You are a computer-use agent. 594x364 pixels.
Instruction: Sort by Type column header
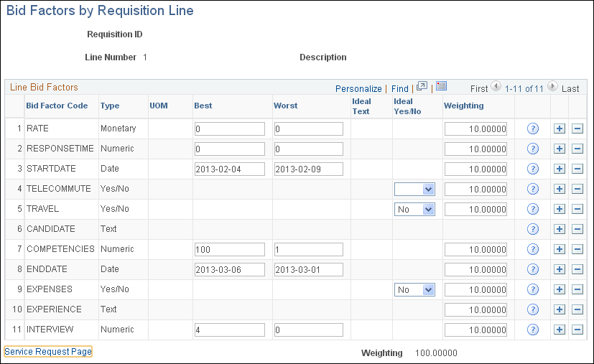click(x=110, y=106)
